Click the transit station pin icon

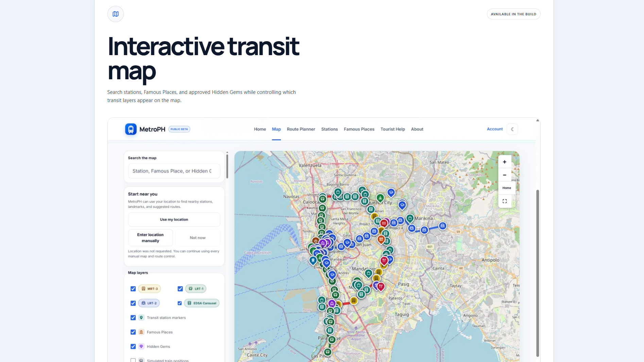pos(141,317)
